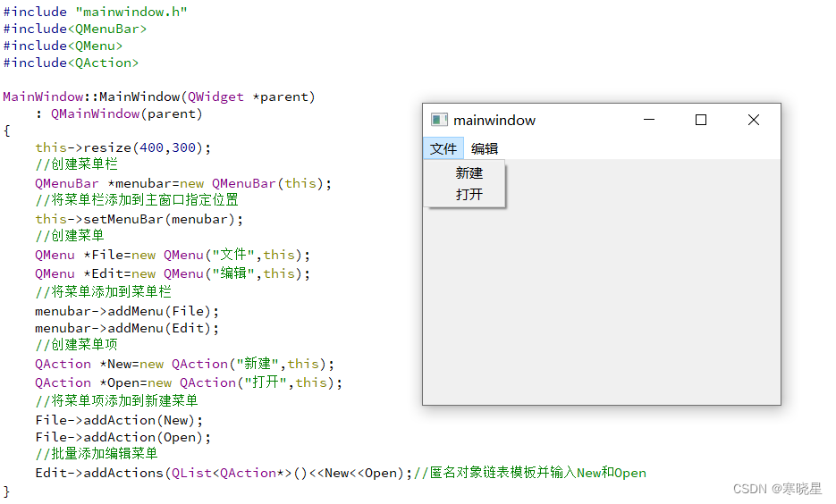Image resolution: width=836 pixels, height=504 pixels.
Task: Click the menubar->addMenu(Edit); line
Action: click(127, 328)
